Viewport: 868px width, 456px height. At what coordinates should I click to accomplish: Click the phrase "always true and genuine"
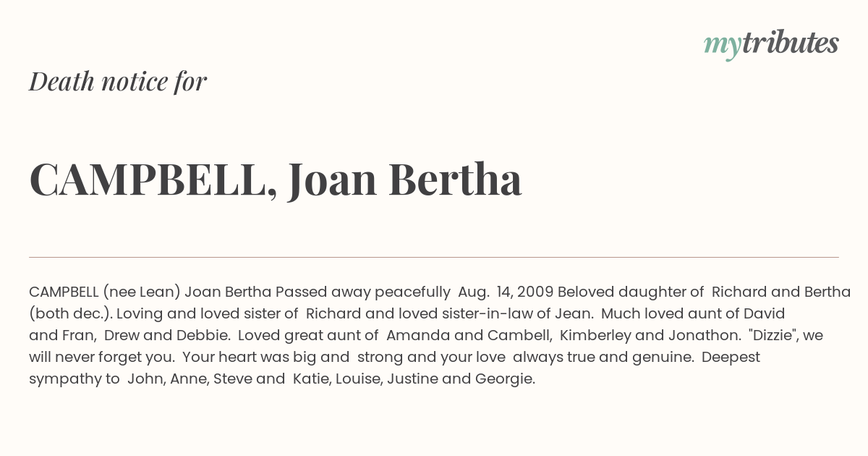[x=603, y=358]
